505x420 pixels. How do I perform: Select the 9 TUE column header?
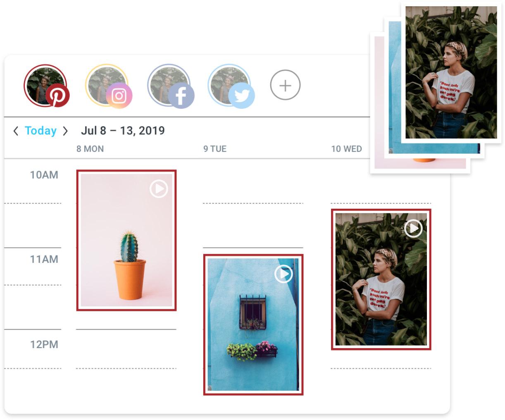pos(215,149)
